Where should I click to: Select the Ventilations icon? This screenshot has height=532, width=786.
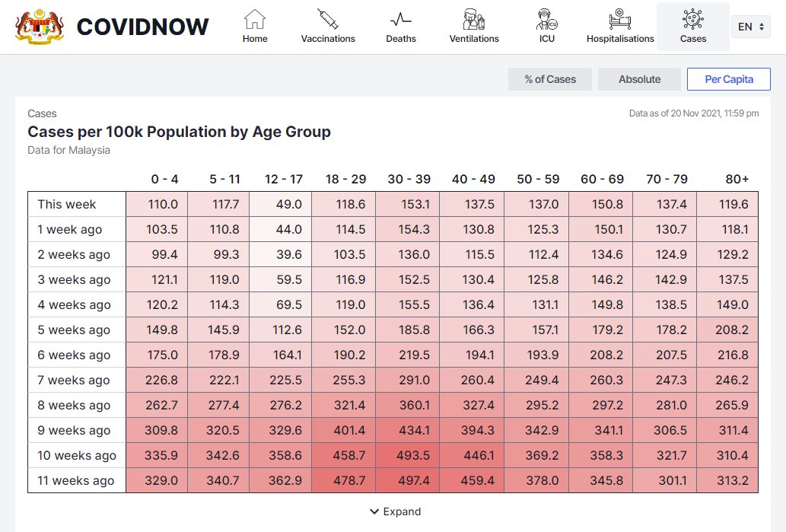474,19
